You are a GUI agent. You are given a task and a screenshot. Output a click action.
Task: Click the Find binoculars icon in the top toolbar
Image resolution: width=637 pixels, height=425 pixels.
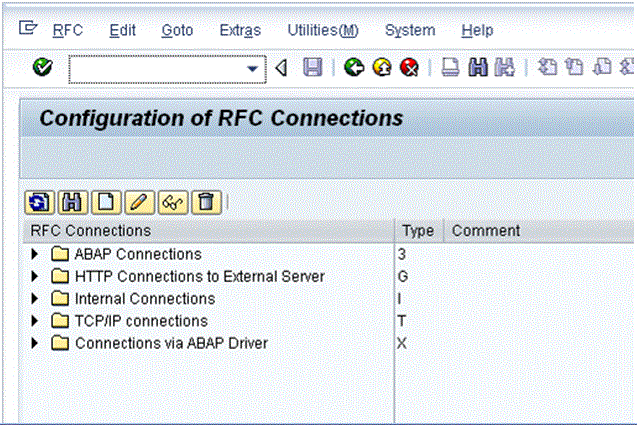(478, 67)
